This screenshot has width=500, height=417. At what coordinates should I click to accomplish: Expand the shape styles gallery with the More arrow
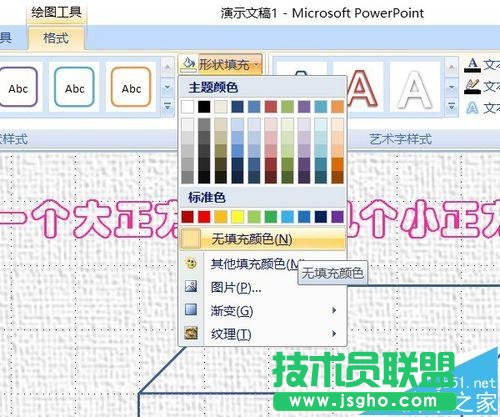pos(168,107)
